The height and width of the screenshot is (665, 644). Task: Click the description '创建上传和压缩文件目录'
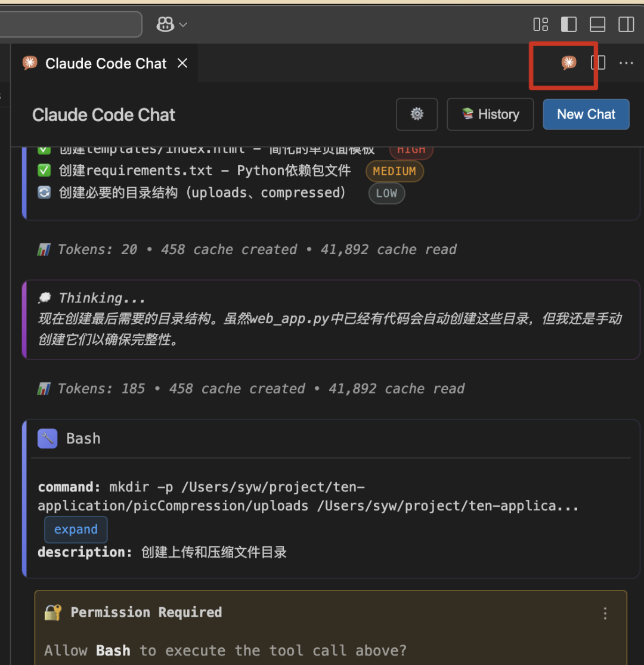coord(213,552)
